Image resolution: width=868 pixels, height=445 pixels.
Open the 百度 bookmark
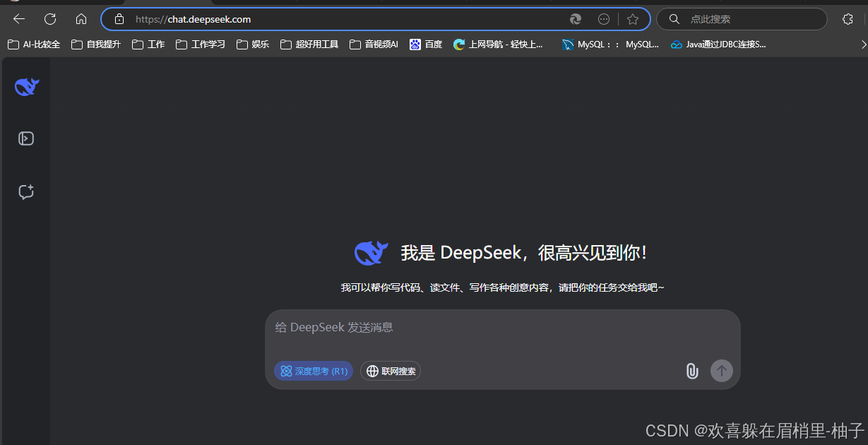click(x=426, y=44)
